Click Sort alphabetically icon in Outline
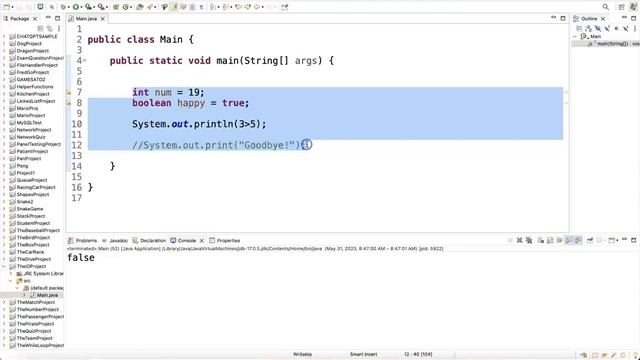Viewport: 640px width, 360px height. 588,28
